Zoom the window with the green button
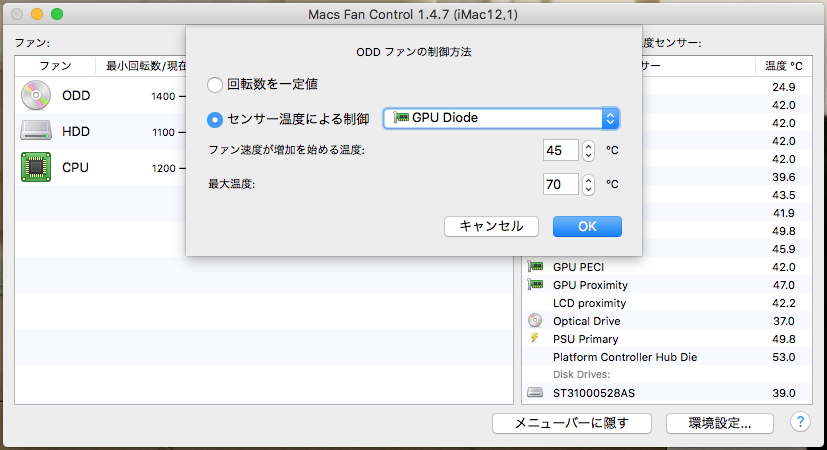The image size is (827, 450). point(57,14)
